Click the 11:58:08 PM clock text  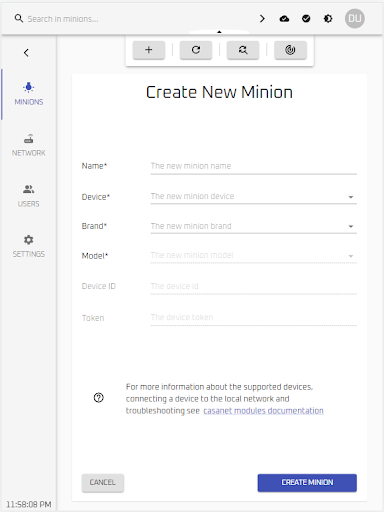tap(29, 504)
